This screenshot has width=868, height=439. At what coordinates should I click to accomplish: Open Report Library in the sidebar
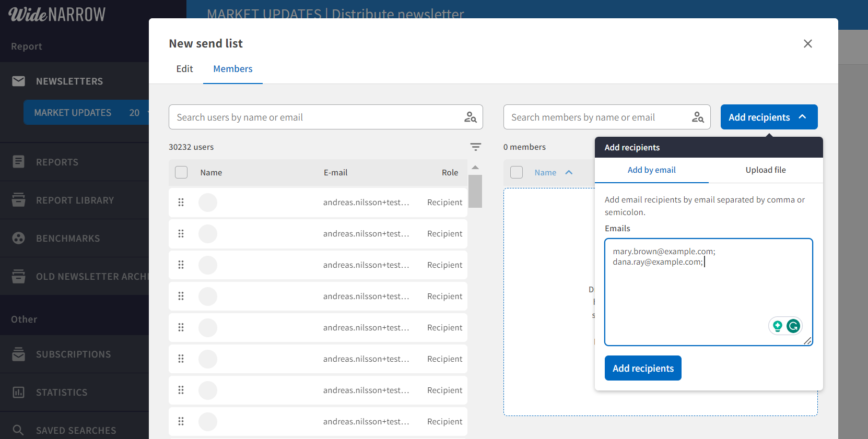[74, 200]
